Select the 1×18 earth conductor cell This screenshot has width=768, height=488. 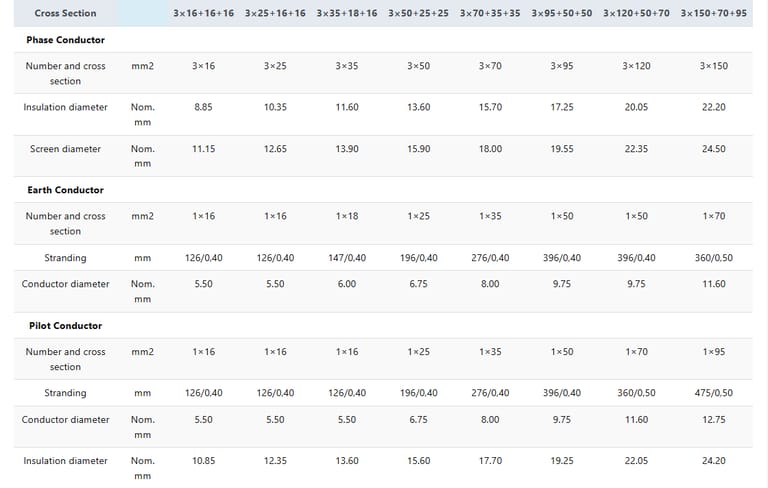pyautogui.click(x=347, y=216)
